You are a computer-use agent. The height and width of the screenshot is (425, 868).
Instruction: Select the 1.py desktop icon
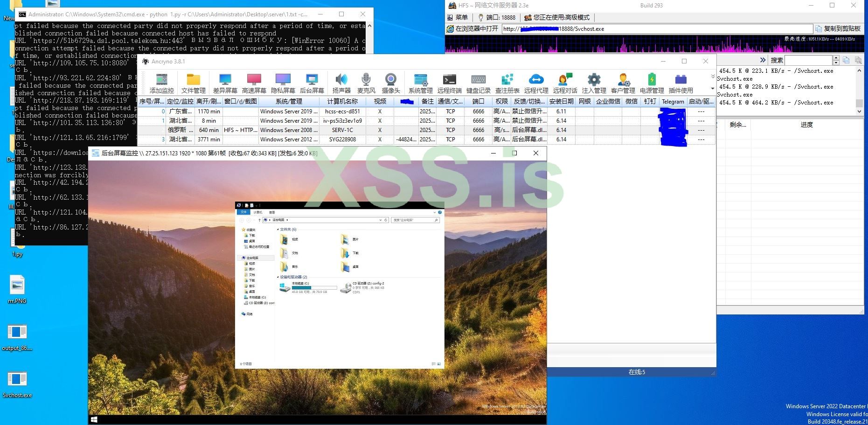pyautogui.click(x=17, y=244)
